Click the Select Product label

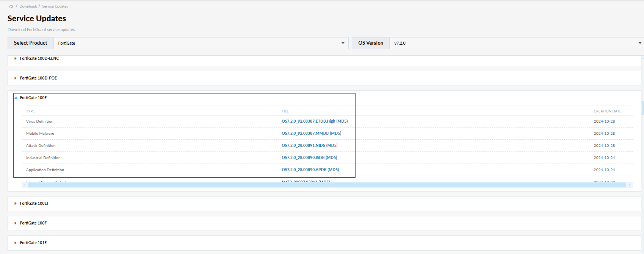click(31, 43)
